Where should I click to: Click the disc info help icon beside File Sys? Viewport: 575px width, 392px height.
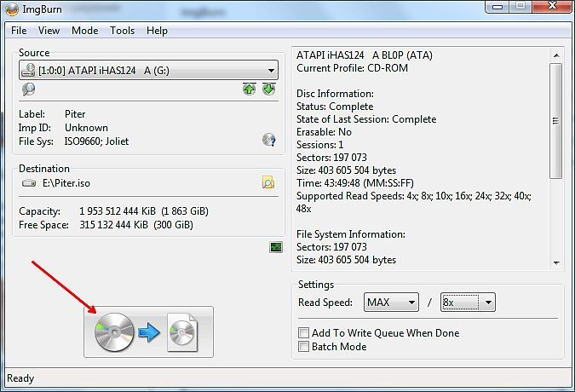point(269,140)
